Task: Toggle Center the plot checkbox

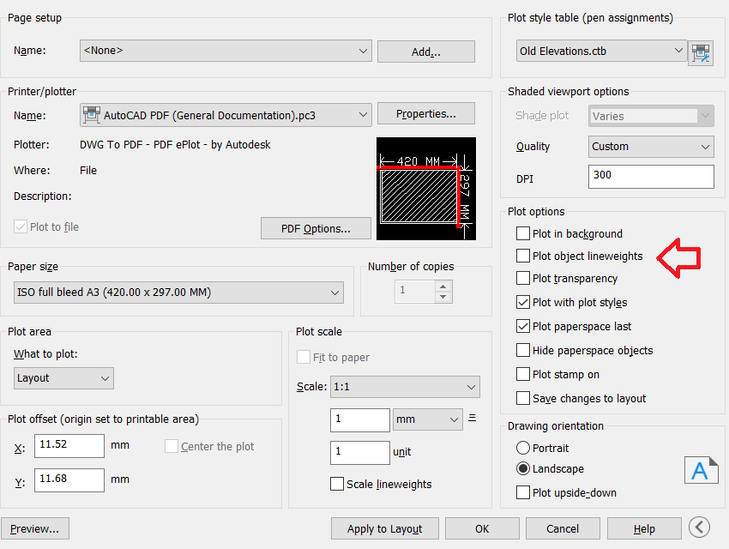Action: [172, 446]
